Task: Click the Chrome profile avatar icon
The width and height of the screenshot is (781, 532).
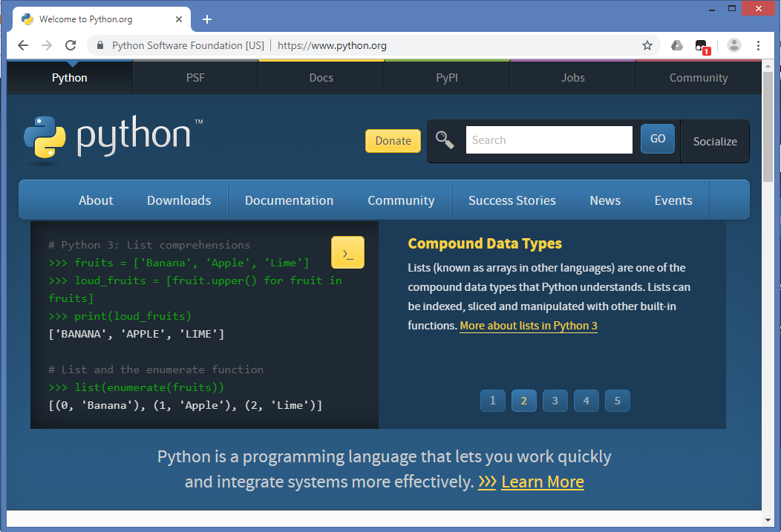Action: click(x=734, y=45)
